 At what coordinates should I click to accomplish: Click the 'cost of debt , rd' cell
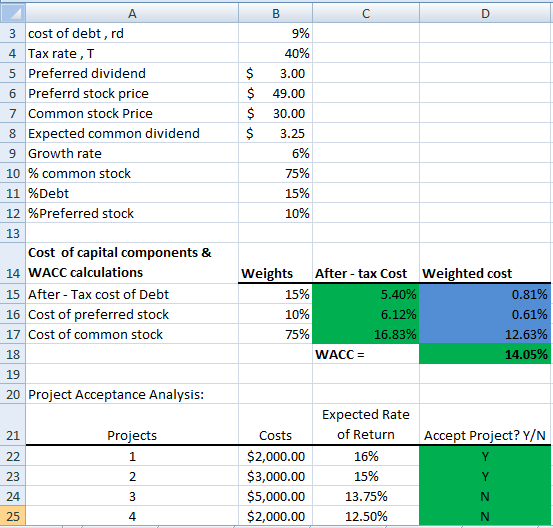click(x=132, y=33)
